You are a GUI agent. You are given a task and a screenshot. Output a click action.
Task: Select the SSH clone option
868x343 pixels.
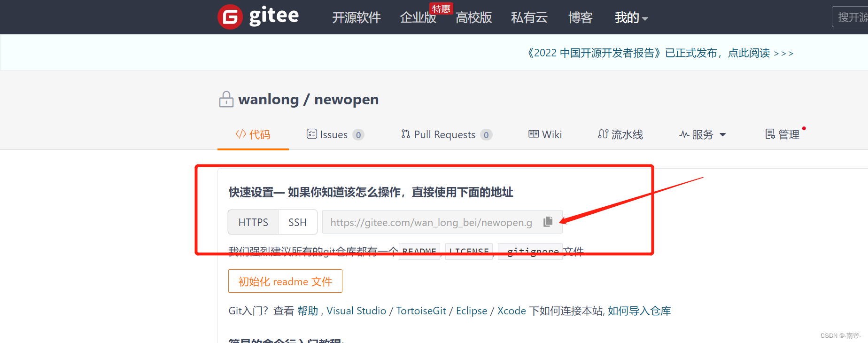297,222
